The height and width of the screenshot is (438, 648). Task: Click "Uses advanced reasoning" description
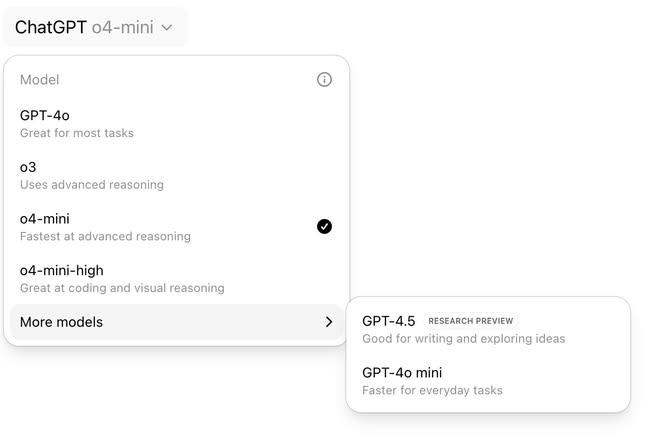(x=92, y=185)
